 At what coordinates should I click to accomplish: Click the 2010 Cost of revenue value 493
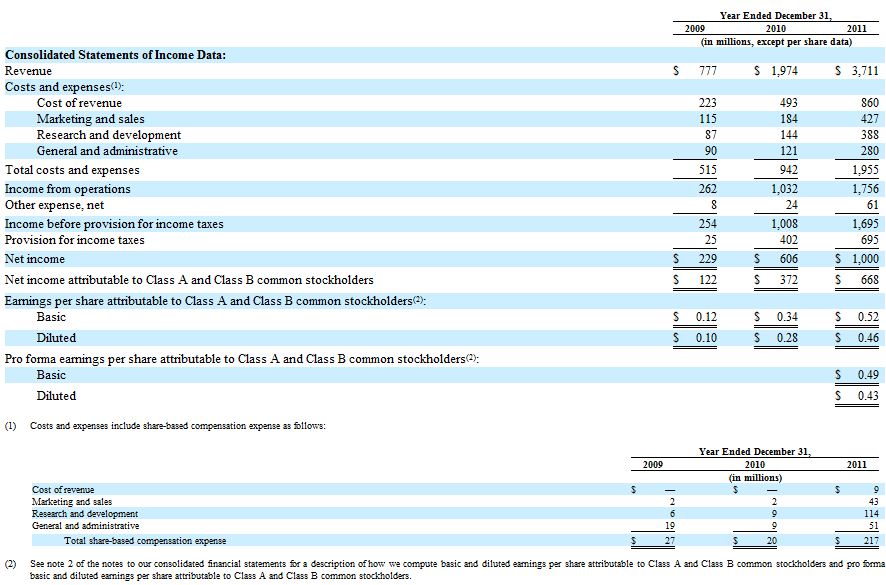pyautogui.click(x=788, y=103)
